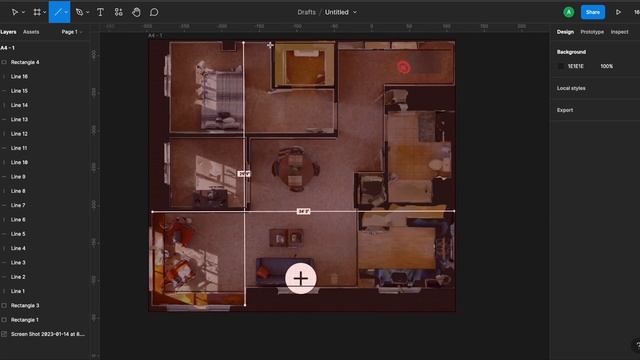Click the Rectangle 4 layer icon
640x360 pixels.
click(x=4, y=62)
